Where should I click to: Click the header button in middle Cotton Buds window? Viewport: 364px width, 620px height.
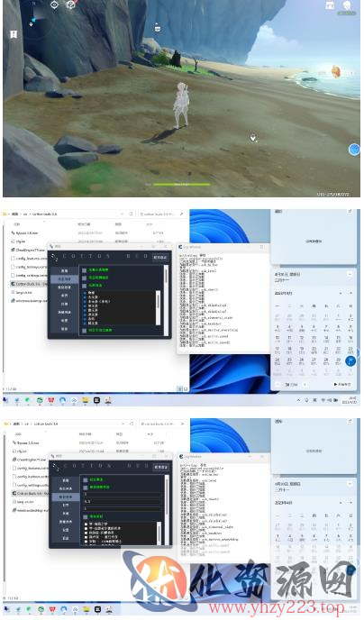pyautogui.click(x=160, y=258)
